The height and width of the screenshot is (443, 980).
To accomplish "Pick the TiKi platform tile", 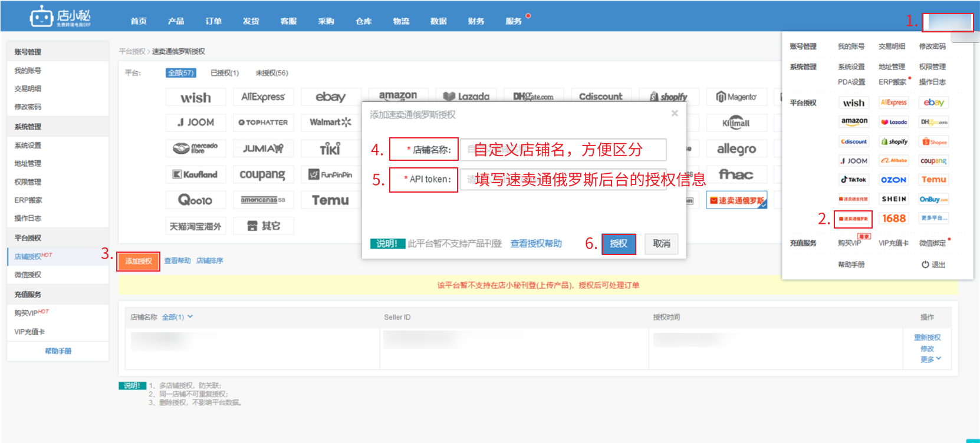I will tap(330, 148).
